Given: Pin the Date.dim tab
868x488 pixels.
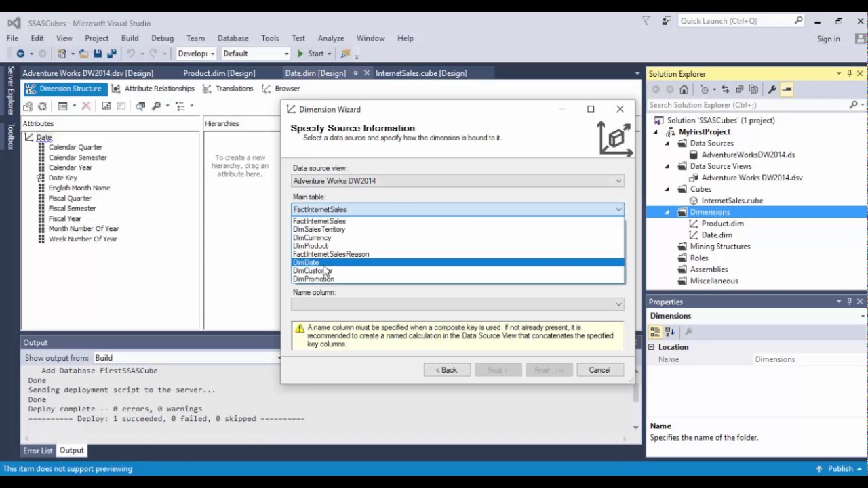Looking at the screenshot, I should click(x=355, y=73).
